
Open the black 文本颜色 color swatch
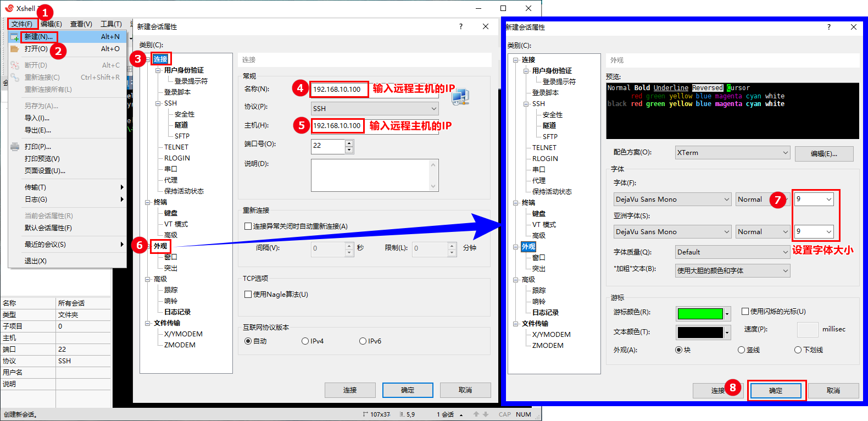(703, 333)
